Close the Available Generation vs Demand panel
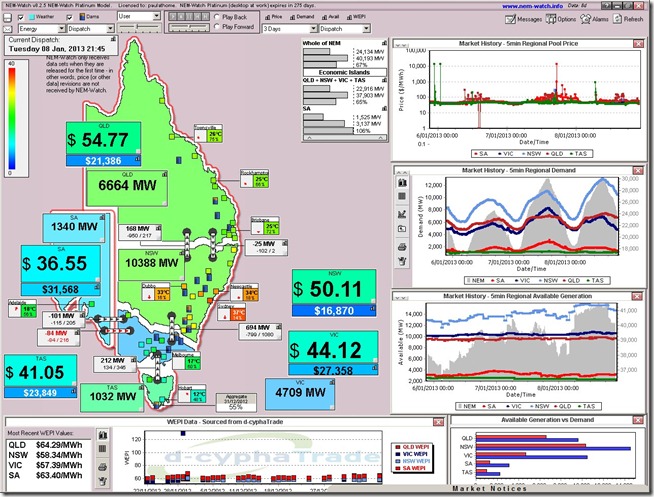This screenshot has height=497, width=654. pos(637,420)
